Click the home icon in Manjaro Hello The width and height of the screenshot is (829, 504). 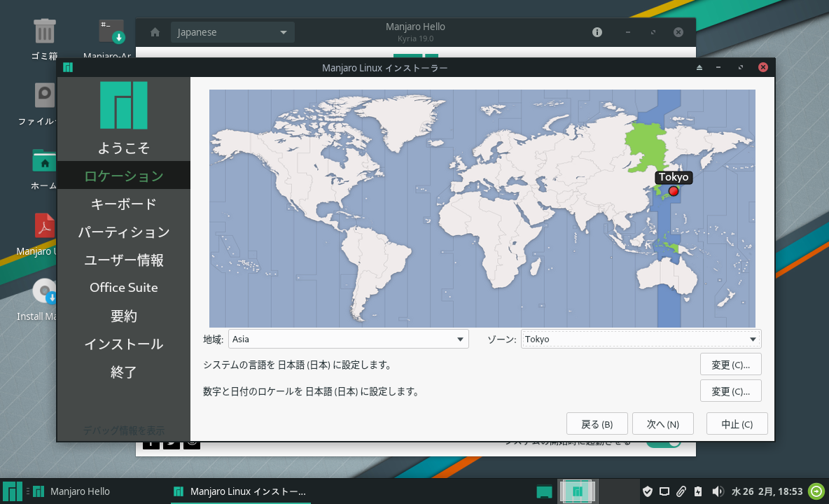[x=155, y=32]
